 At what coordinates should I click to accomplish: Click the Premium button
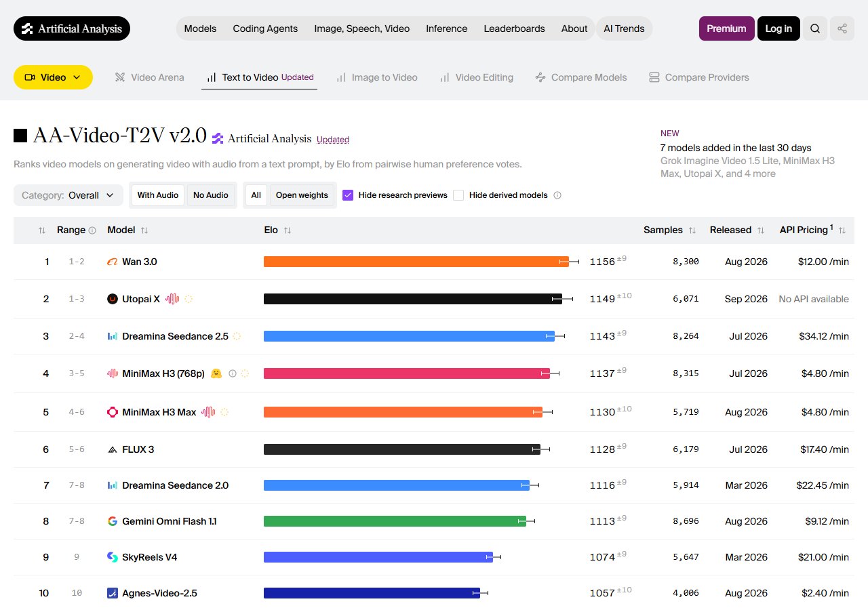[727, 28]
